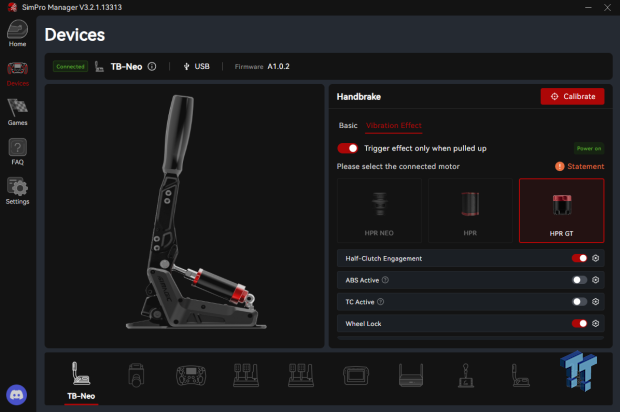The height and width of the screenshot is (412, 620).
Task: Select the steering wheel device icon
Action: (x=191, y=375)
